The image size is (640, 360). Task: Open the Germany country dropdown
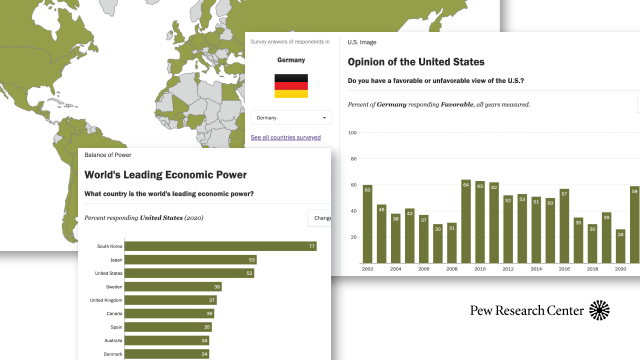click(291, 118)
